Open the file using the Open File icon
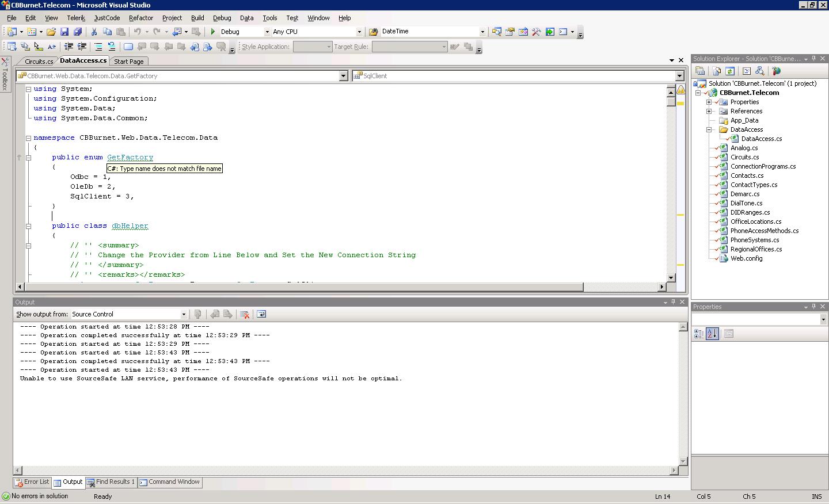This screenshot has width=829, height=504. click(x=51, y=32)
